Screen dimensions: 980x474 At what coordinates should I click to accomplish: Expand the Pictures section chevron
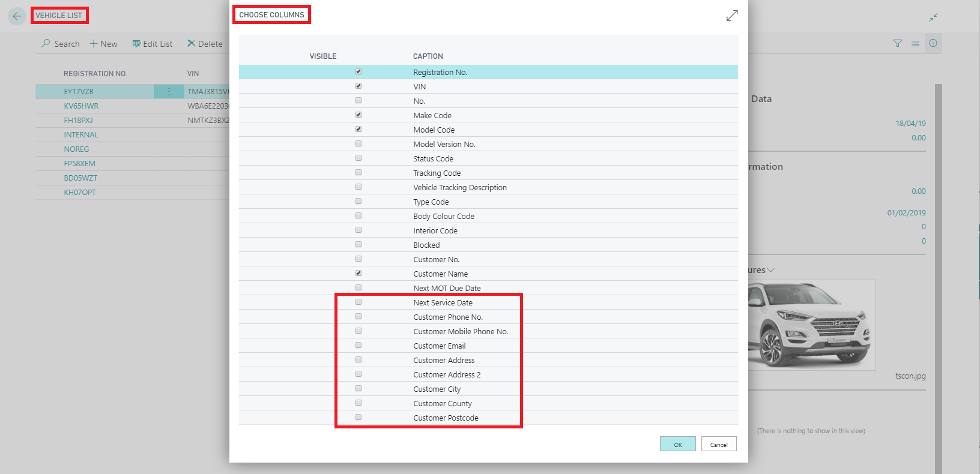[771, 270]
